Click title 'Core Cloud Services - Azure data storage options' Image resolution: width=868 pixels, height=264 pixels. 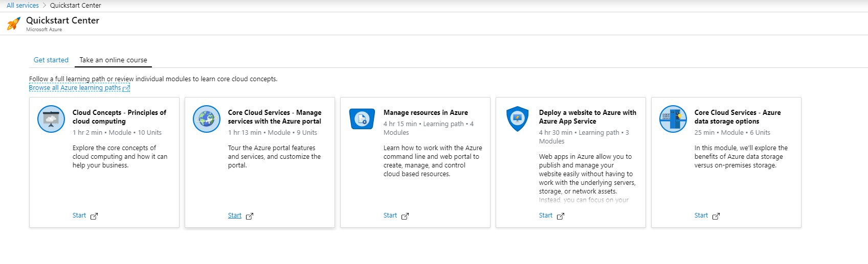pyautogui.click(x=738, y=117)
